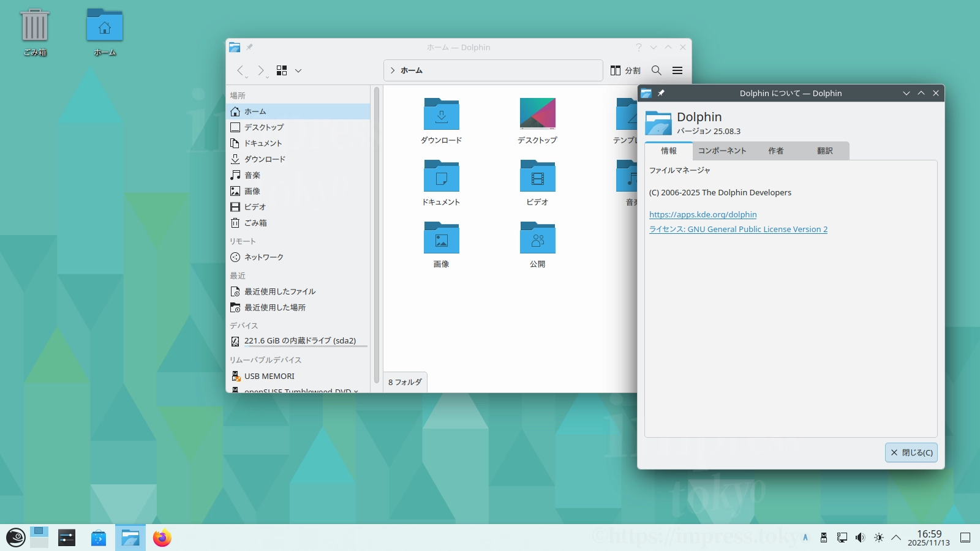Select デスクトップ in the places sidebar
The height and width of the screenshot is (551, 980).
298,127
